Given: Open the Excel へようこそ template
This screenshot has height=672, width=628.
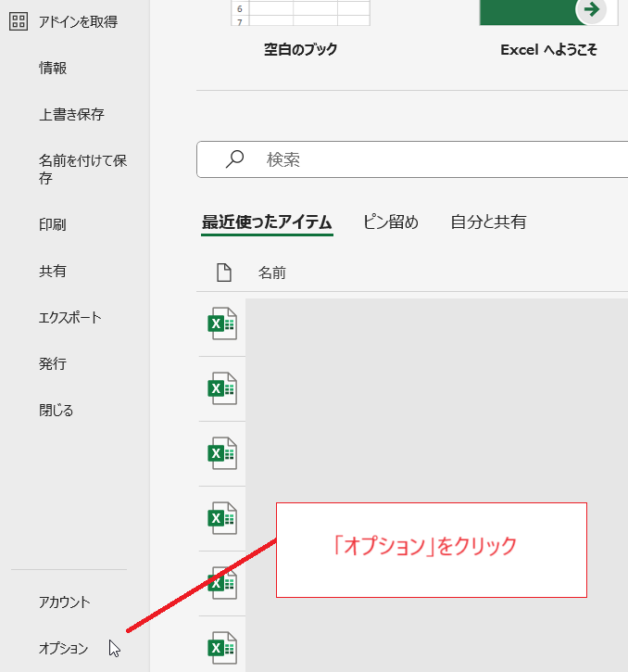Looking at the screenshot, I should pyautogui.click(x=548, y=50).
